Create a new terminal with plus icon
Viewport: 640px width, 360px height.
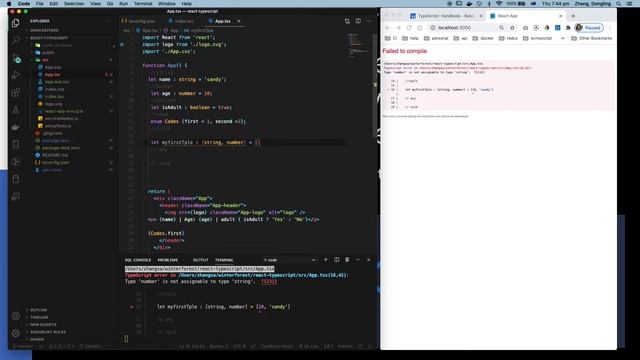pyautogui.click(x=326, y=260)
